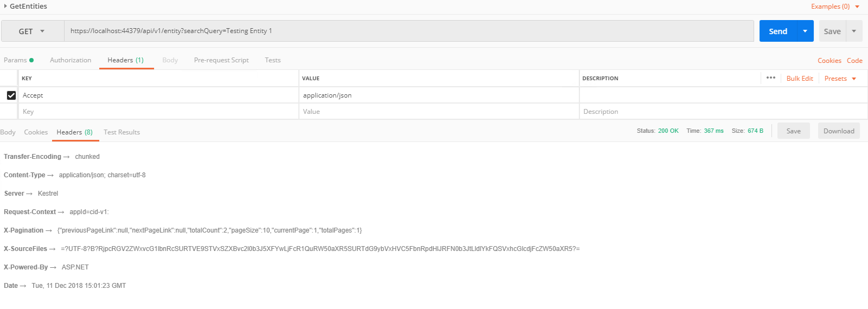Open the Send button dropdown arrow

pos(805,31)
